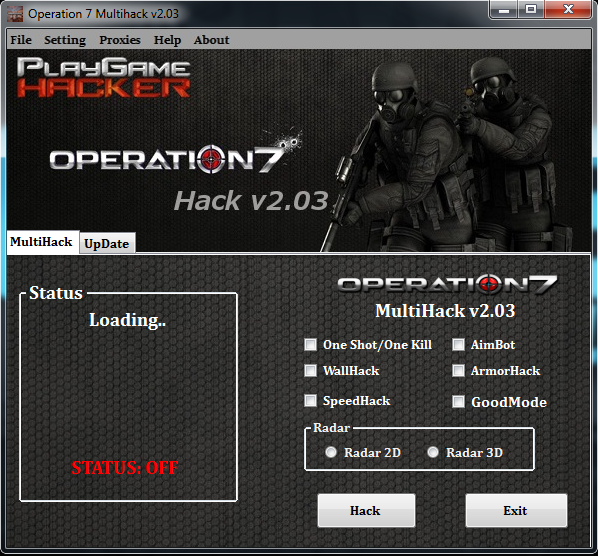Click the red STATUS: OFF text
This screenshot has height=556, width=598.
click(x=125, y=468)
